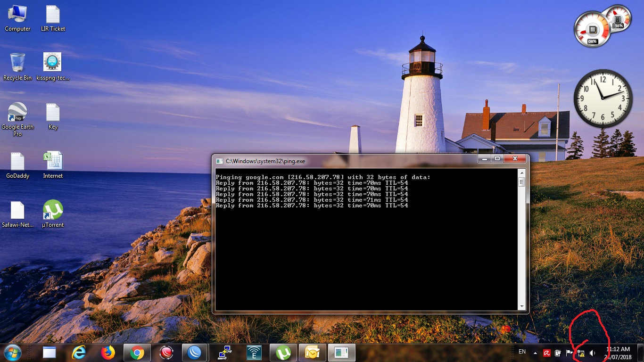Open the blue WinBox taskbar app
The height and width of the screenshot is (362, 644).
(195, 353)
